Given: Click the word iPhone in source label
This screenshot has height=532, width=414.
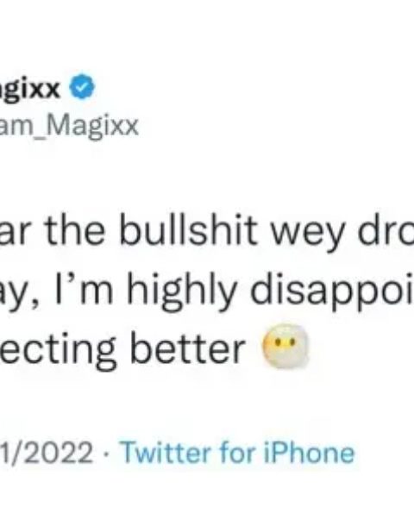Looking at the screenshot, I should 309,453.
